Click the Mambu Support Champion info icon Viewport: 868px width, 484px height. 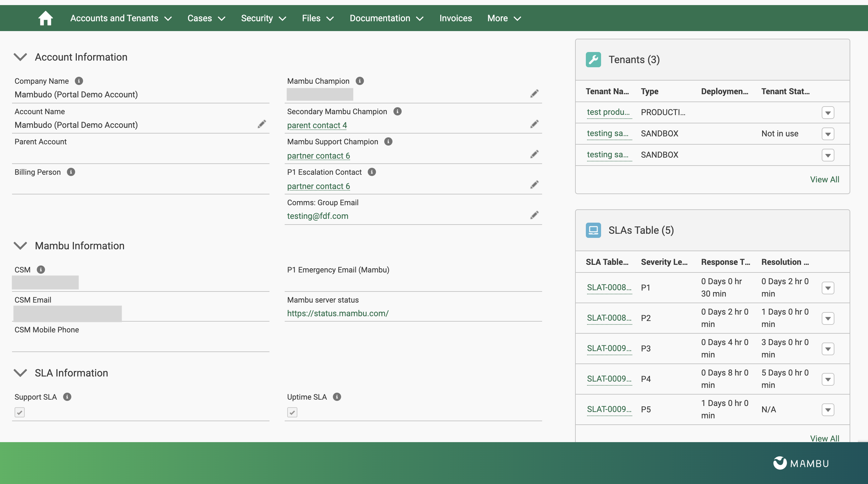tap(388, 141)
